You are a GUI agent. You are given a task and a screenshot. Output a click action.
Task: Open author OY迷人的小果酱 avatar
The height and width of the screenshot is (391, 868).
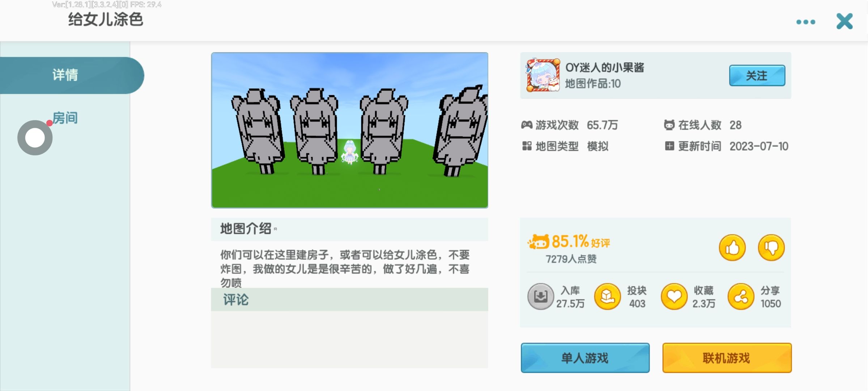tap(543, 75)
